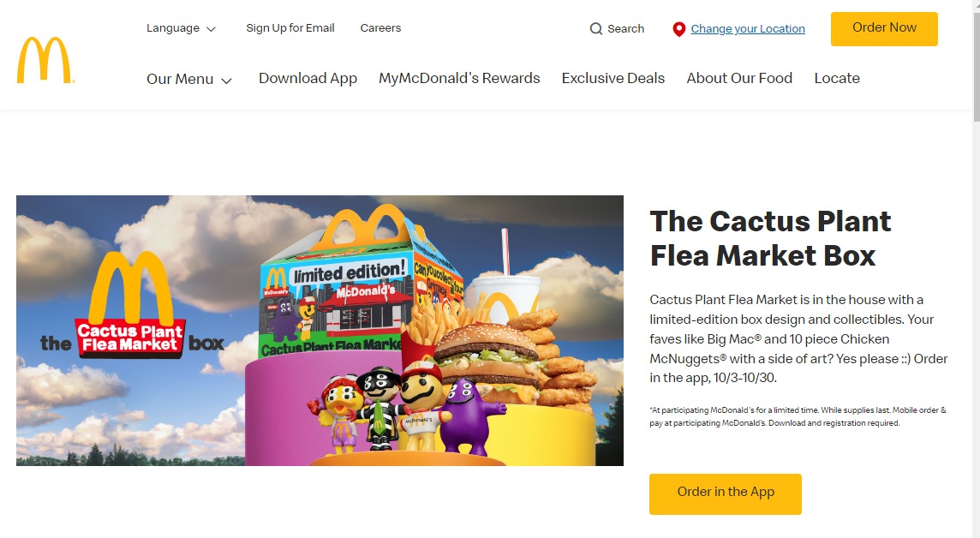Open the Our Menu dropdown chevron
Viewport: 980px width, 538px height.
(x=227, y=81)
